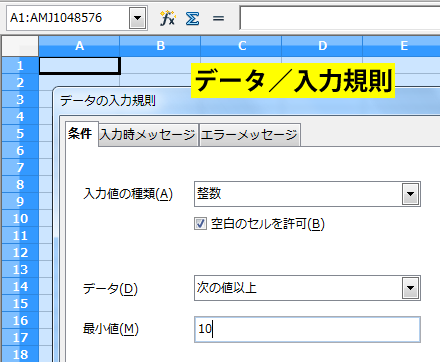Select row 6 header
440x362 pixels.
pyautogui.click(x=20, y=151)
